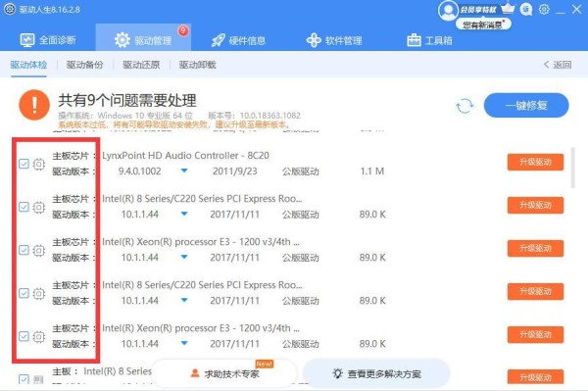Uncheck LynxPoint HD Audio Controller checkbox

(x=24, y=164)
